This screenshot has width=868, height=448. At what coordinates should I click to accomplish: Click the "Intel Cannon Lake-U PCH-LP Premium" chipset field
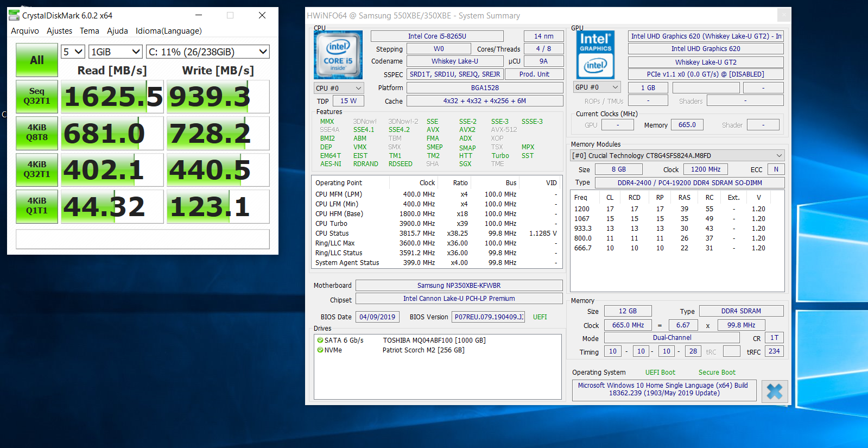pyautogui.click(x=459, y=299)
